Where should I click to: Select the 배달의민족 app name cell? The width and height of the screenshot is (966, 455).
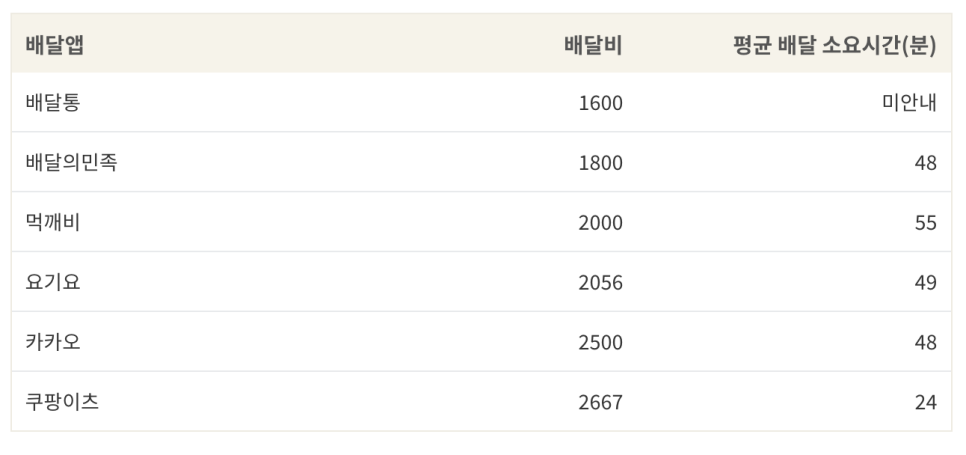tap(71, 163)
